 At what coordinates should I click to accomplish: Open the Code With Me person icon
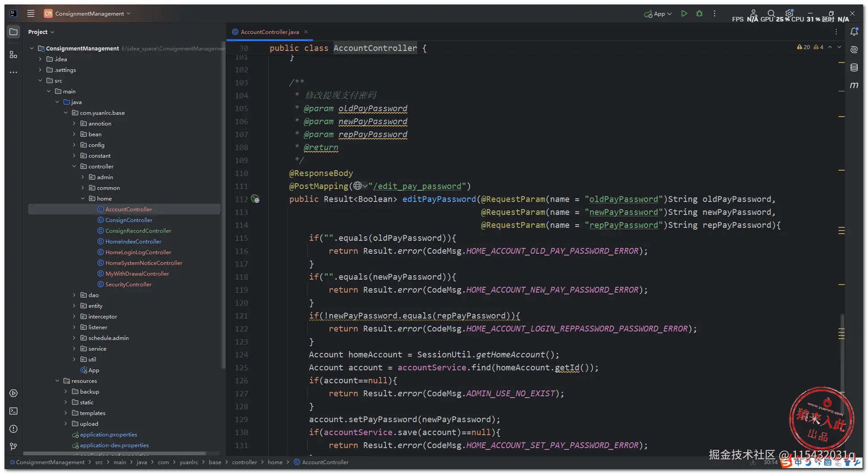(754, 13)
